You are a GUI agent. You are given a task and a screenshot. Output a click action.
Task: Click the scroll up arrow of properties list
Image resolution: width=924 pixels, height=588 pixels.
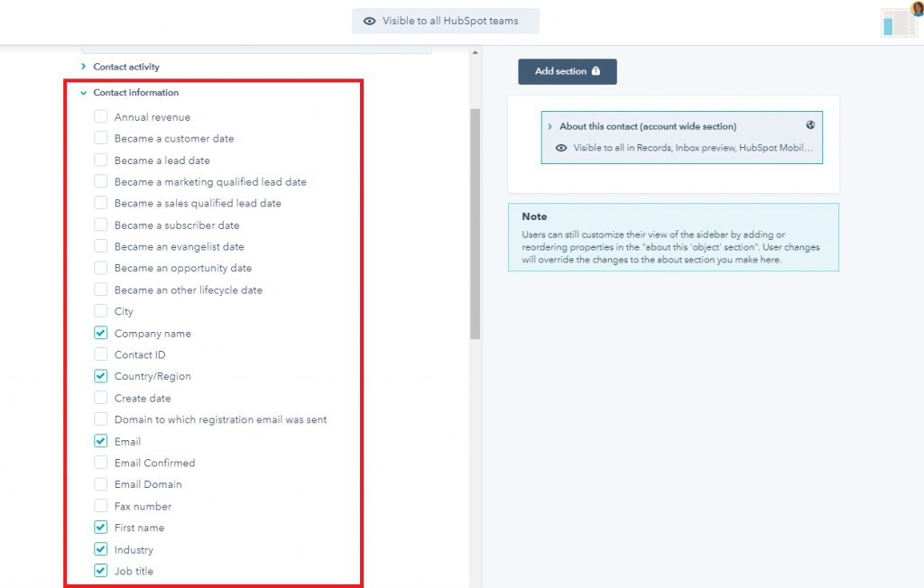click(475, 53)
